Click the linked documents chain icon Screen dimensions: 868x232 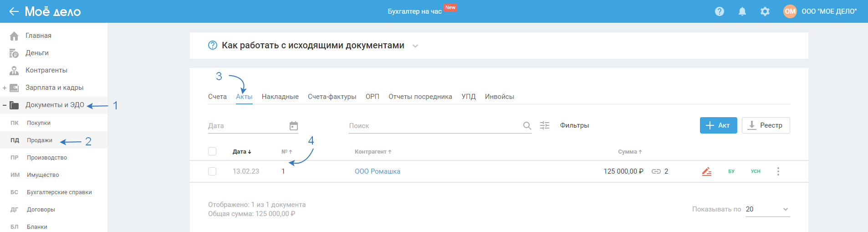coord(656,171)
